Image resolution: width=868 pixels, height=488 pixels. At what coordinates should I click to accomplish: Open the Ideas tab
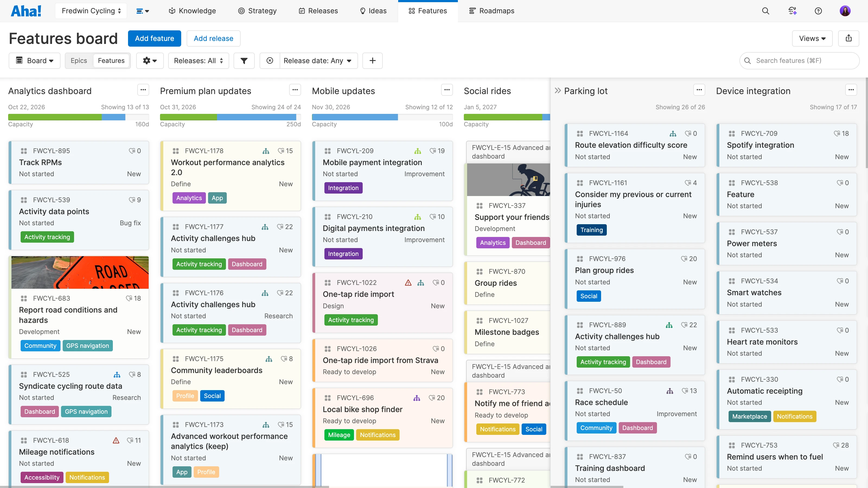(x=373, y=11)
